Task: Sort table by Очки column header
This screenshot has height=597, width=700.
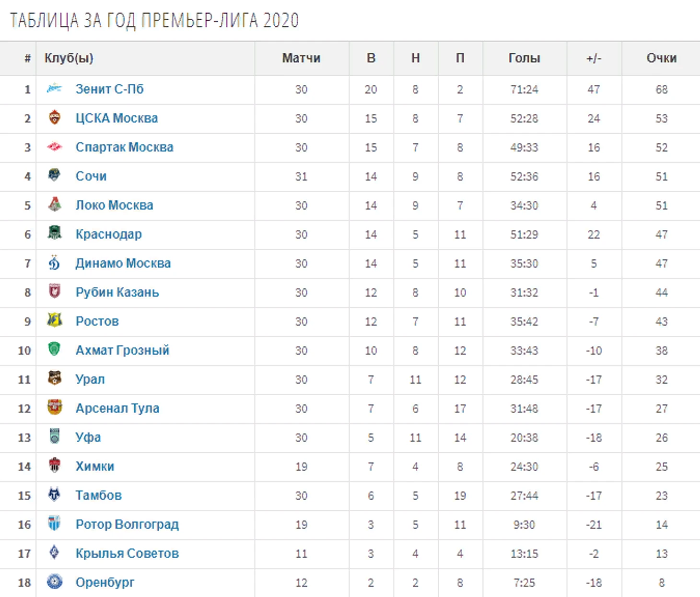Action: 661,58
